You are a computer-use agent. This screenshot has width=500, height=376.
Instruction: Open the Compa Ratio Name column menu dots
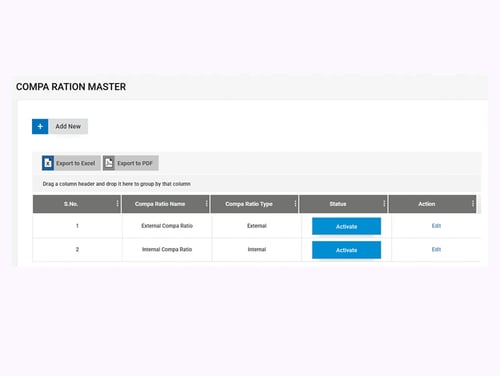pos(207,204)
